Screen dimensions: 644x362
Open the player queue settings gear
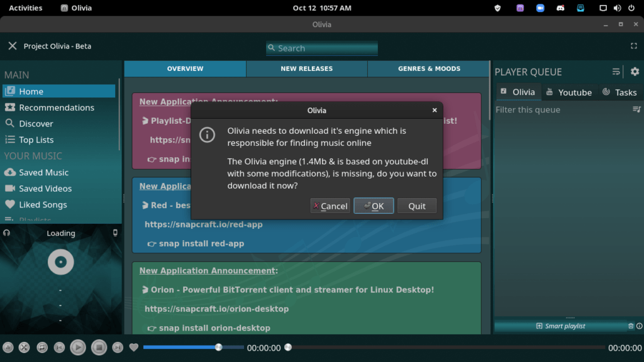635,72
